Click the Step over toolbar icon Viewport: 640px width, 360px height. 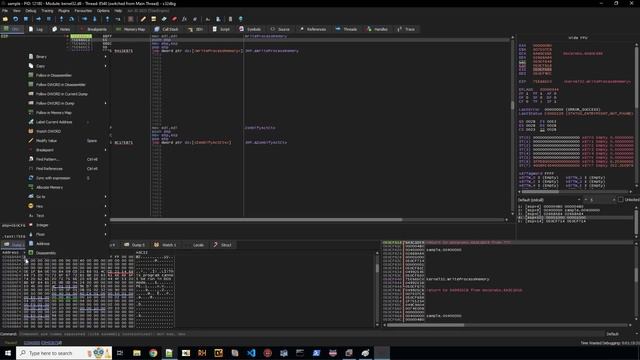click(x=71, y=19)
